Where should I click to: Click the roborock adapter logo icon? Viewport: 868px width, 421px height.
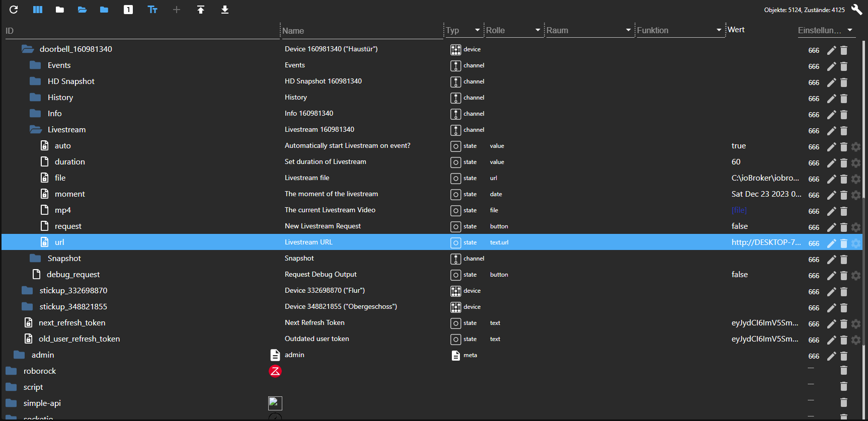[x=275, y=371]
